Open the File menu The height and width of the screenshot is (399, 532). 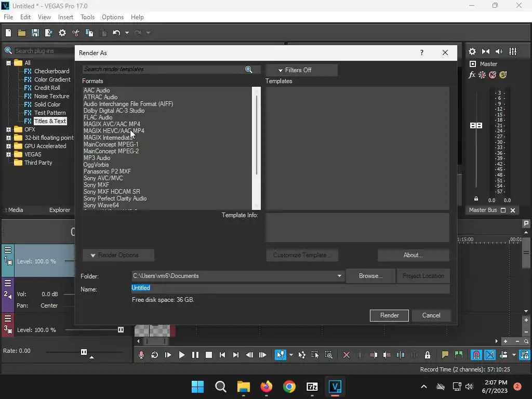8,17
